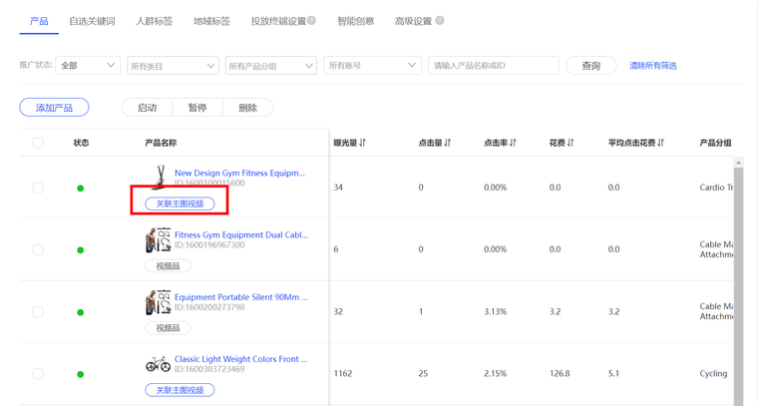The height and width of the screenshot is (411, 770).
Task: Click the 点击率 column sort icon
Action: pyautogui.click(x=513, y=143)
